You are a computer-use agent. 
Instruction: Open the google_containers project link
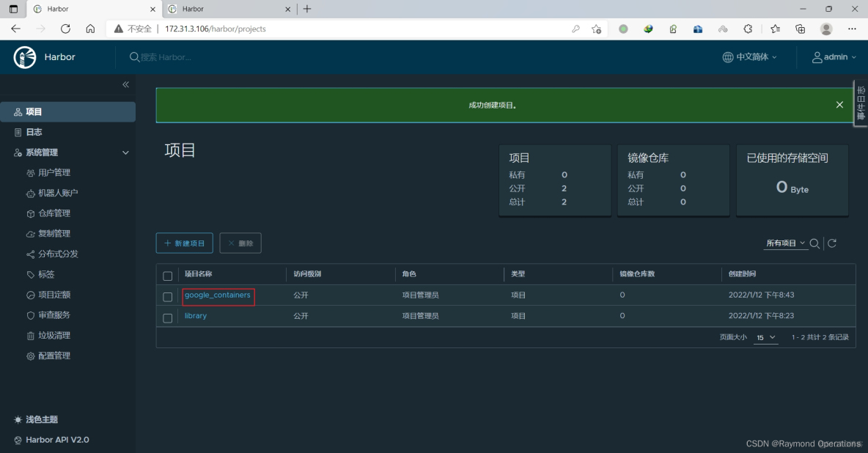point(218,295)
